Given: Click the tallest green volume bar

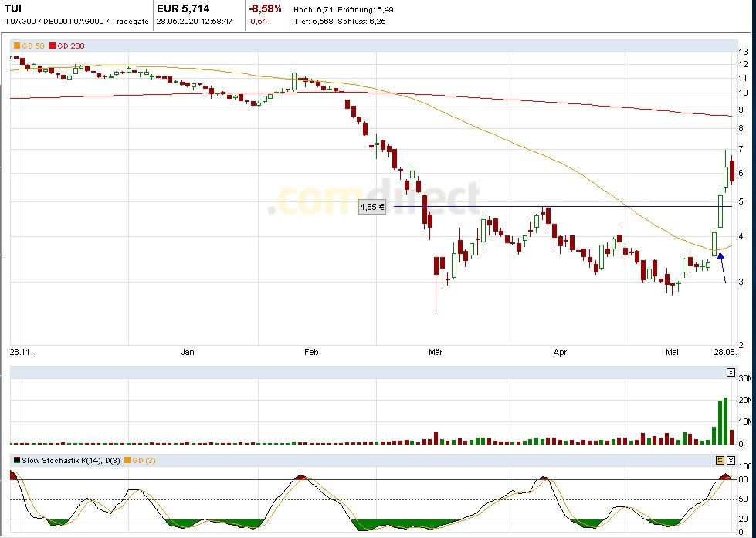Looking at the screenshot, I should click(725, 421).
